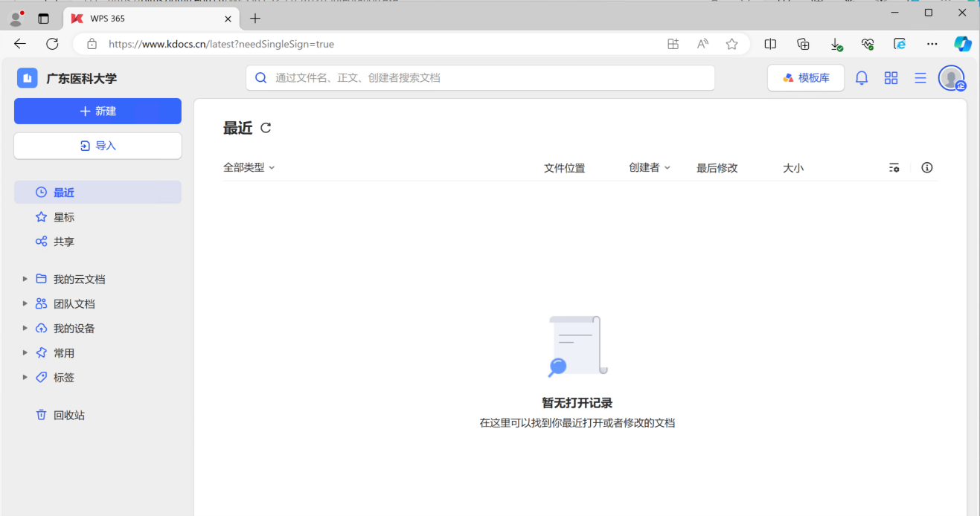Click the browser favorites star icon
980x516 pixels.
(x=731, y=44)
